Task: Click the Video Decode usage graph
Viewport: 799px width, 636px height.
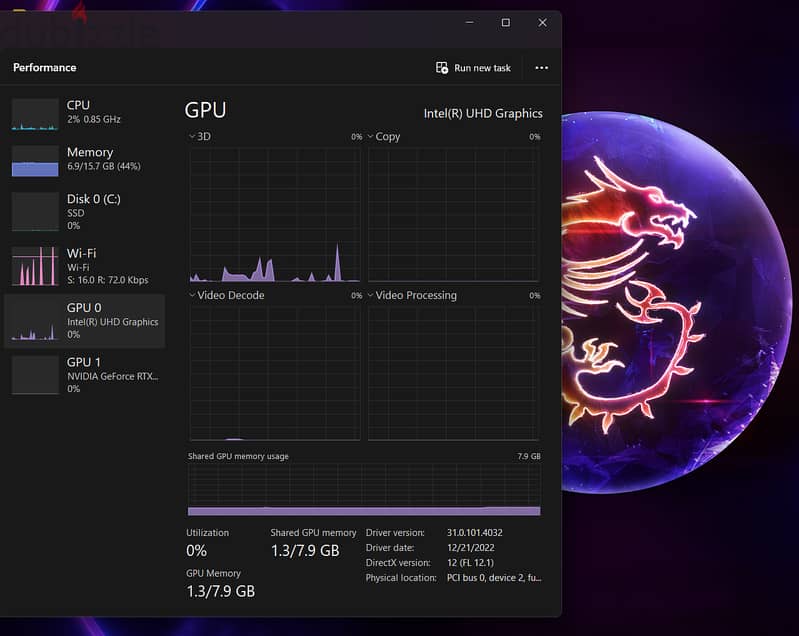Action: pyautogui.click(x=275, y=374)
